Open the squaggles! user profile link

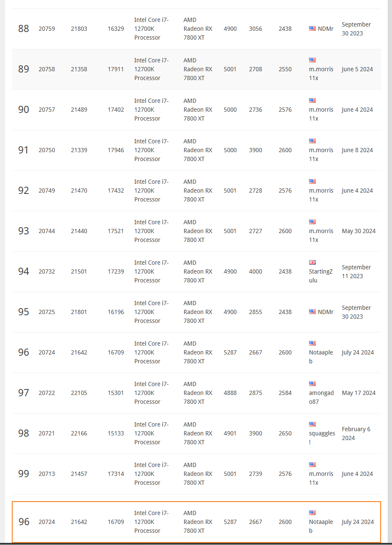[x=322, y=438]
